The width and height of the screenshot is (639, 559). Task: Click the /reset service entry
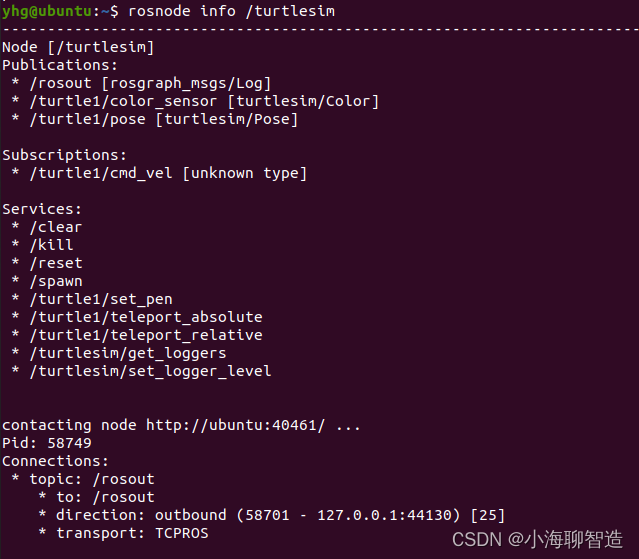pos(55,263)
